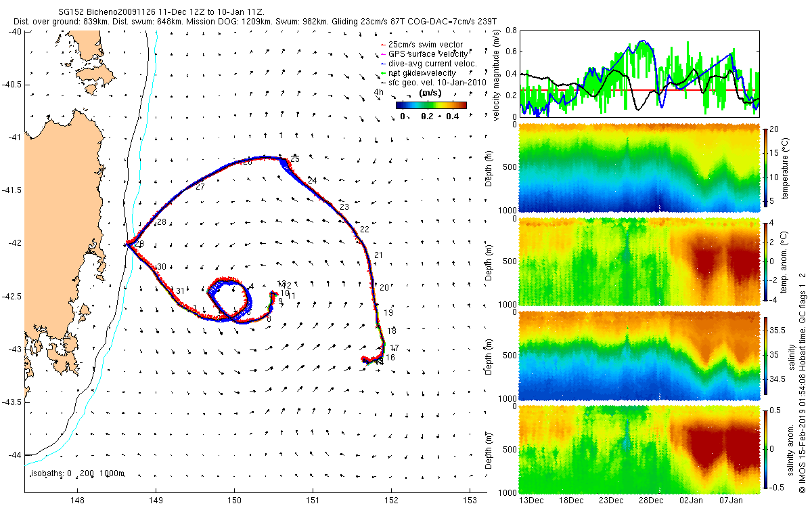This screenshot has height=508, width=812.
Task: Click the 'velocity magnitude (m/s)' axis label
Action: pyautogui.click(x=497, y=75)
